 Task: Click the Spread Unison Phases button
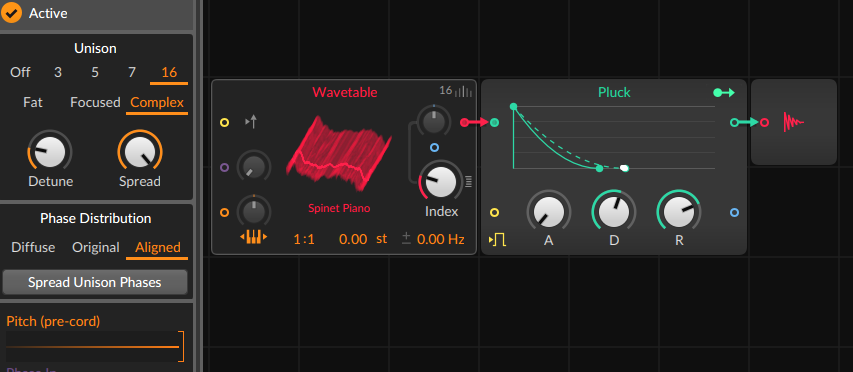[95, 282]
